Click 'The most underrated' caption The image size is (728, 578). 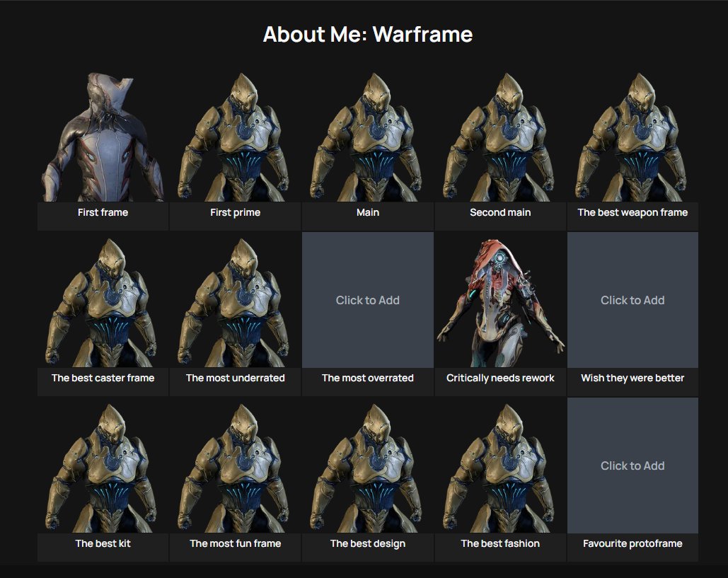coord(236,378)
